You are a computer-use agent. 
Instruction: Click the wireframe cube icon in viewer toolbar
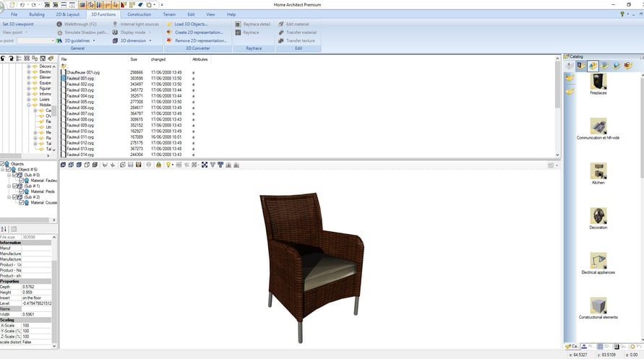click(x=87, y=165)
